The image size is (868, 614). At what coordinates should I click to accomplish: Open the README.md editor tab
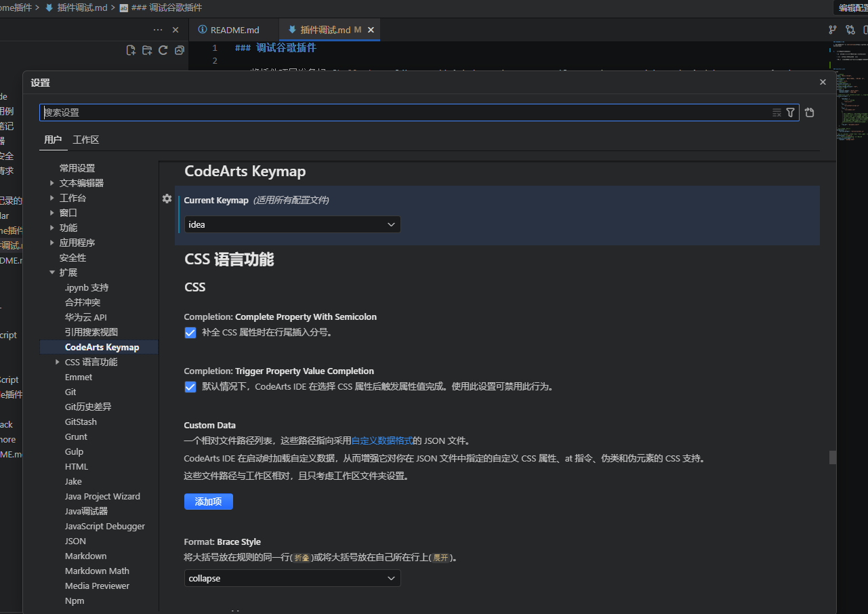[x=234, y=30]
